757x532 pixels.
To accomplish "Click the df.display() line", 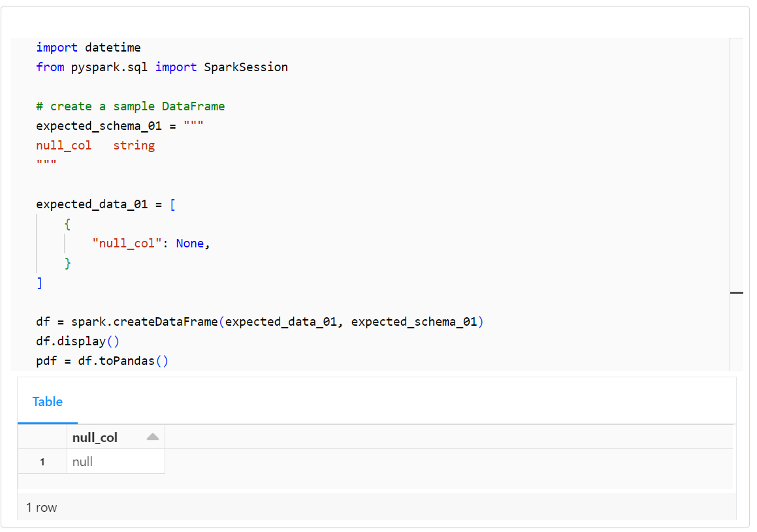I will pyautogui.click(x=78, y=341).
